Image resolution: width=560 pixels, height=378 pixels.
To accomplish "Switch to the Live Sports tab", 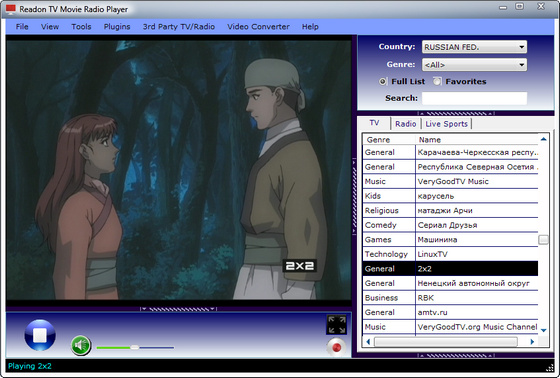I will click(x=446, y=124).
